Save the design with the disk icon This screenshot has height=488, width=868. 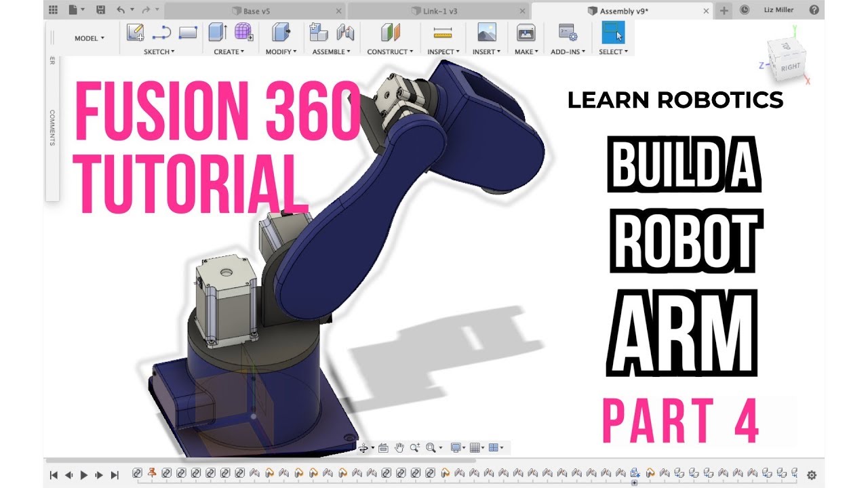click(100, 10)
